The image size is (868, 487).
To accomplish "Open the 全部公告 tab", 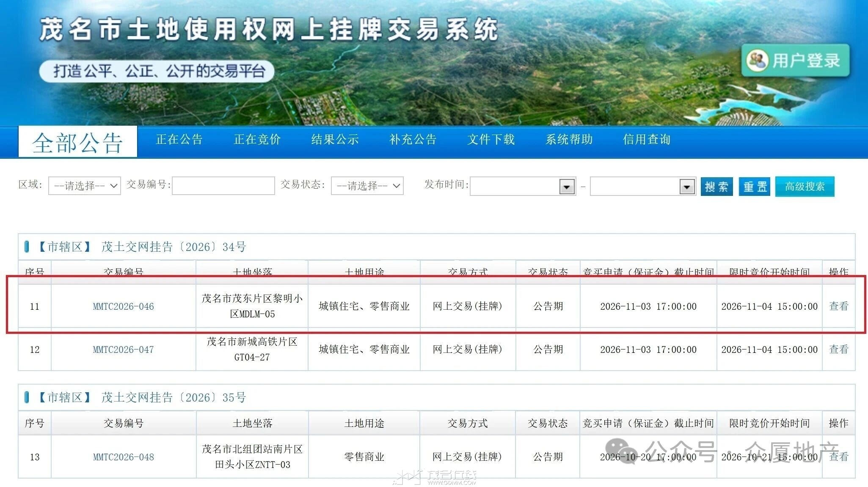I will 77,142.
